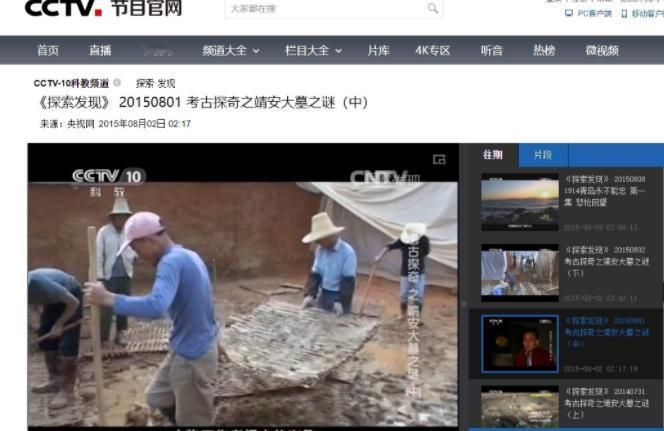Open the 20140731 靖安大墓之谜（上）thumbnail
Image resolution: width=664 pixels, height=431 pixels.
click(520, 407)
